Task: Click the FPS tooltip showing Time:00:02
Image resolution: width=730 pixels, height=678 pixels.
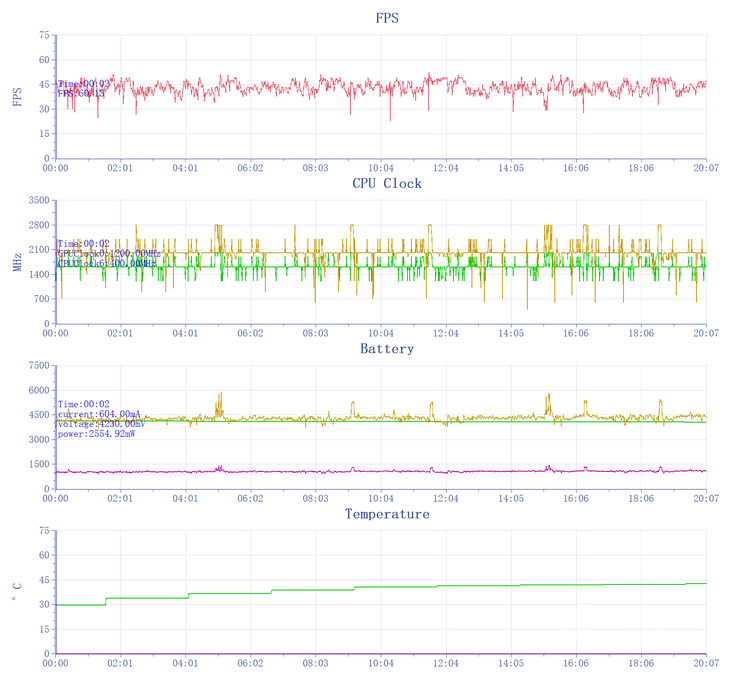Action: (x=84, y=84)
